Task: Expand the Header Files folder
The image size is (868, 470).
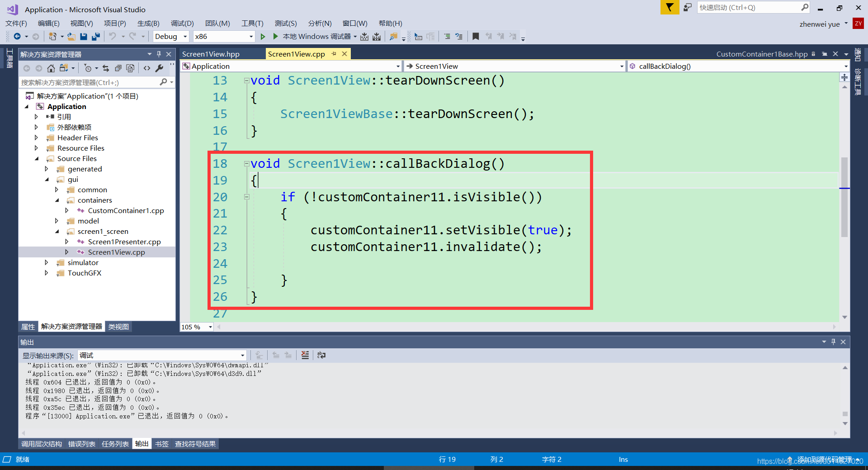Action: (36, 138)
